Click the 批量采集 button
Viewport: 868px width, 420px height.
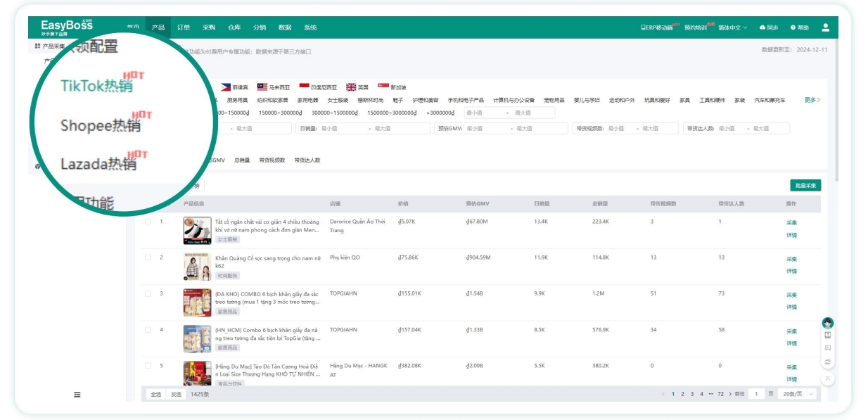(805, 186)
